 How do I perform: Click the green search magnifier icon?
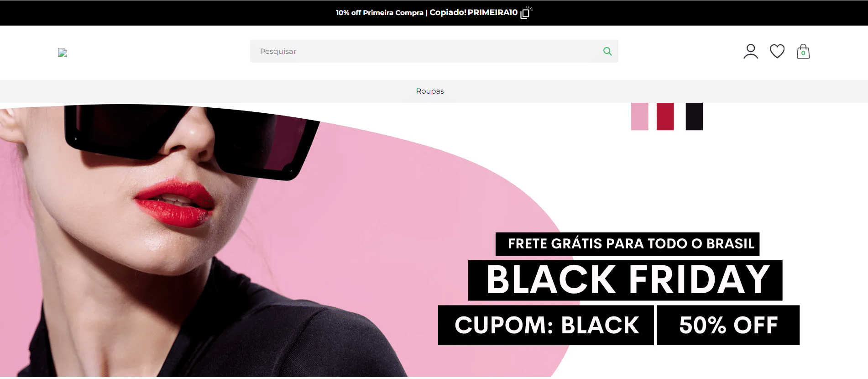(x=607, y=51)
